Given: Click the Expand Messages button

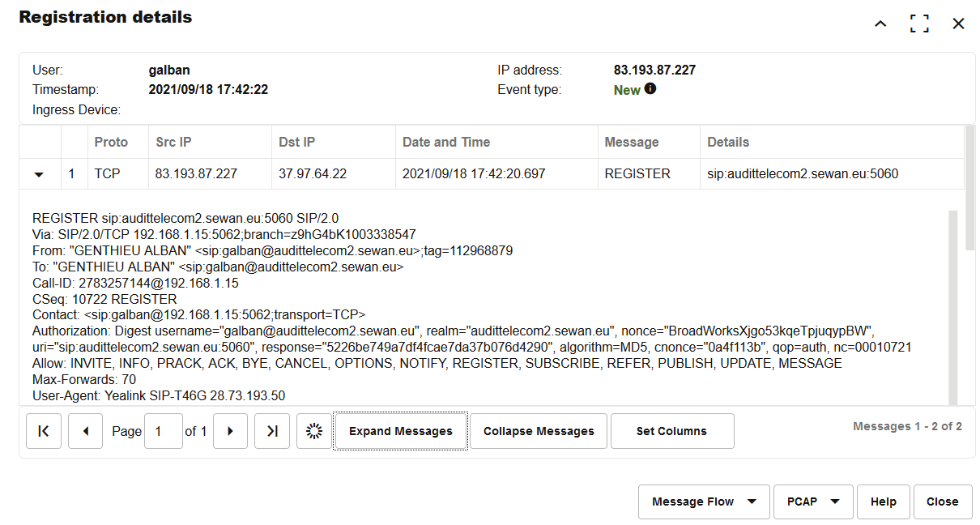Looking at the screenshot, I should pyautogui.click(x=401, y=431).
